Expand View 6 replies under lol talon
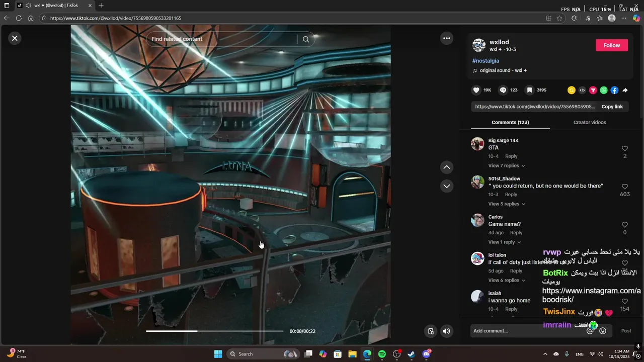Viewport: 644px width, 362px height. click(506, 281)
